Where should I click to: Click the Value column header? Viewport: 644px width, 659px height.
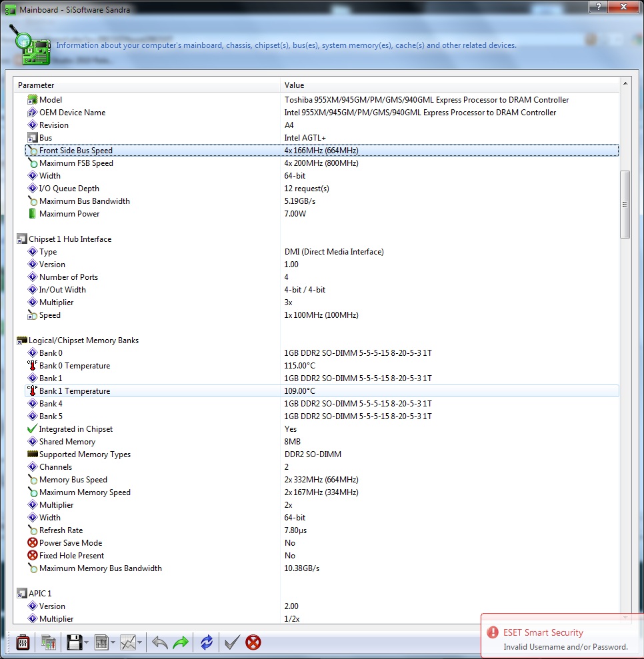pos(450,85)
